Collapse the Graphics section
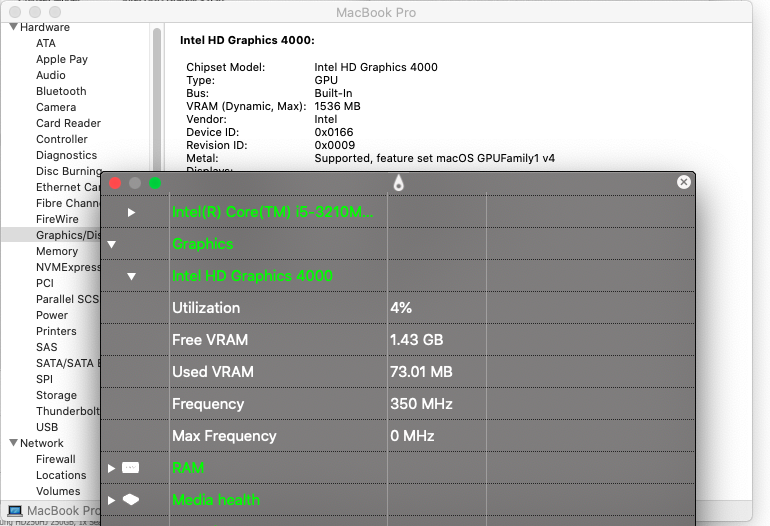This screenshot has width=770, height=526. 111,244
